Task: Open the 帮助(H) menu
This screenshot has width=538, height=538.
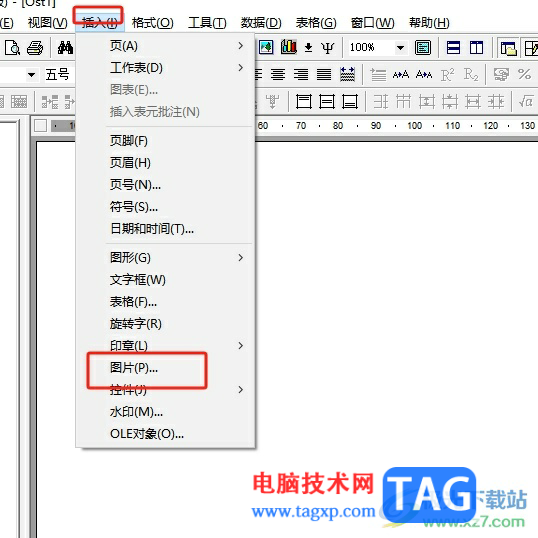Action: coord(429,23)
